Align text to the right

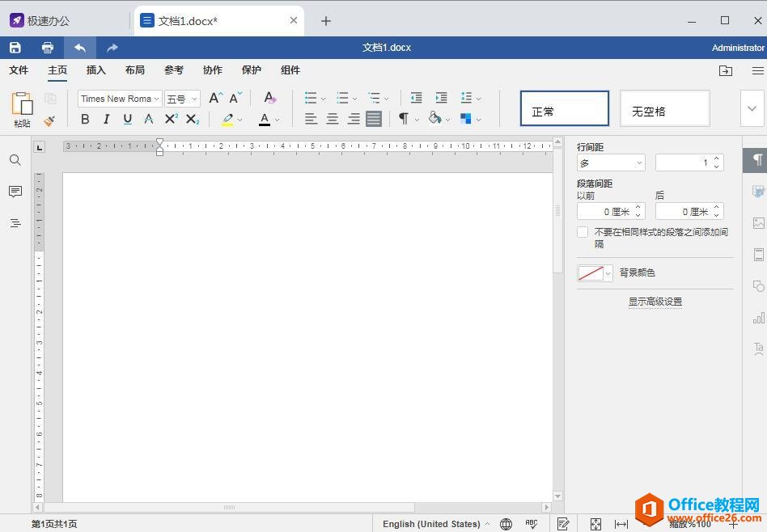pyautogui.click(x=354, y=118)
